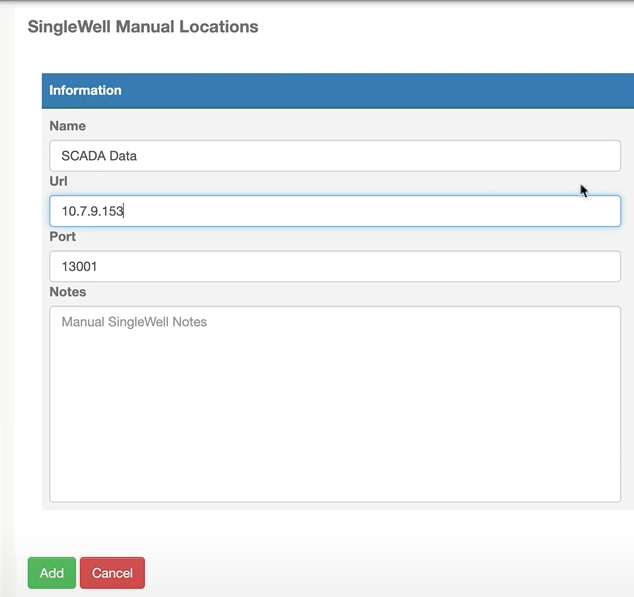Click the Information panel header
The image size is (634, 597).
click(x=338, y=91)
